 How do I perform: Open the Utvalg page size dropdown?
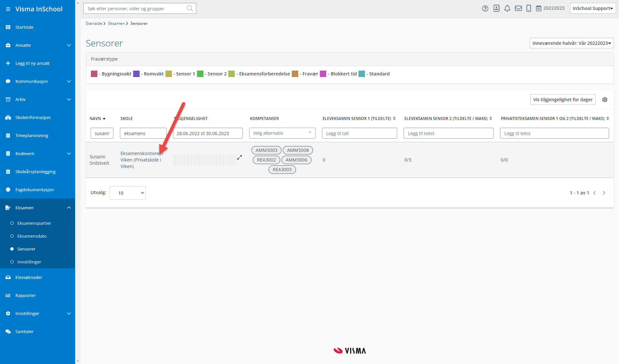tap(128, 193)
